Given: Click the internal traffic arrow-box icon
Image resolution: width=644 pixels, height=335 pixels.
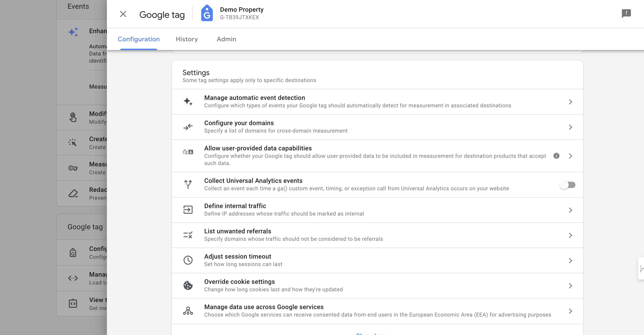Looking at the screenshot, I should click(188, 210).
